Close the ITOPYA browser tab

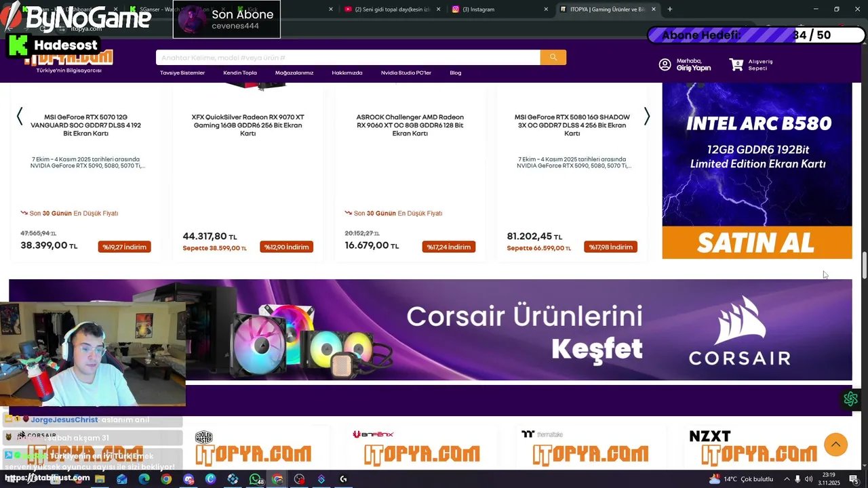pyautogui.click(x=654, y=9)
